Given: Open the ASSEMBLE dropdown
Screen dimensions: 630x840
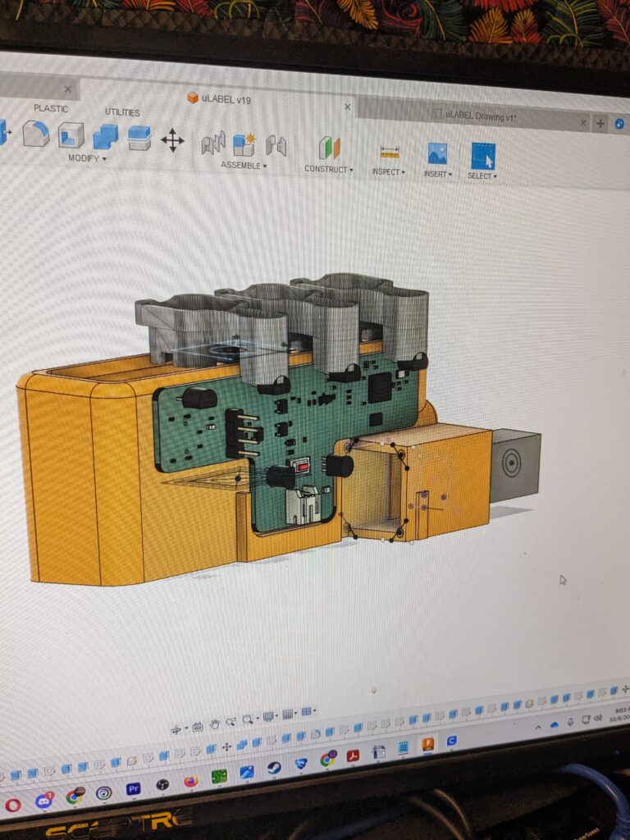Looking at the screenshot, I should click(244, 166).
